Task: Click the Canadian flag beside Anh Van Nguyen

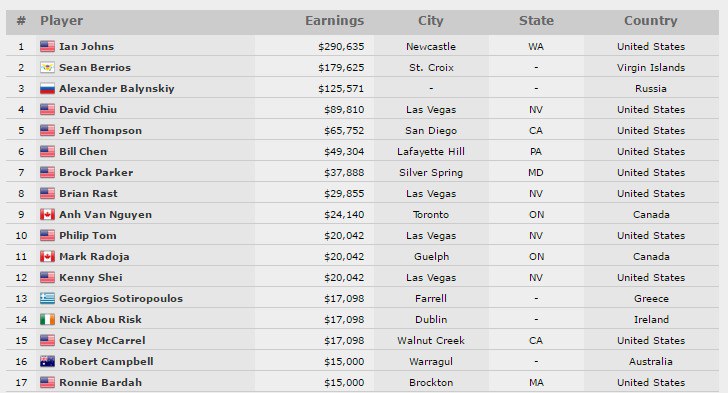Action: coord(47,214)
